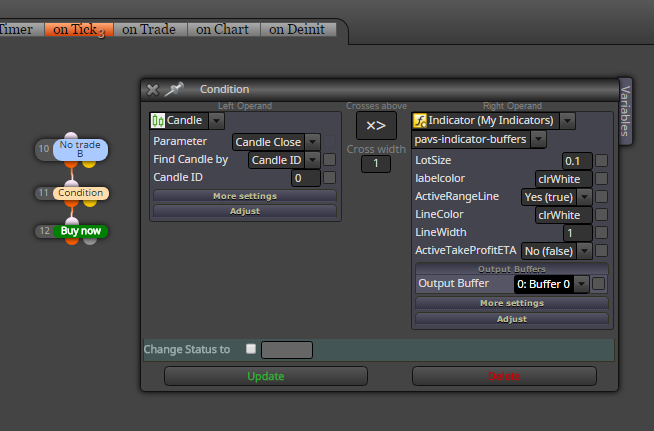Open the ActiveRangeLine Yes (true) dropdown
This screenshot has height=431, width=654.
[x=584, y=197]
